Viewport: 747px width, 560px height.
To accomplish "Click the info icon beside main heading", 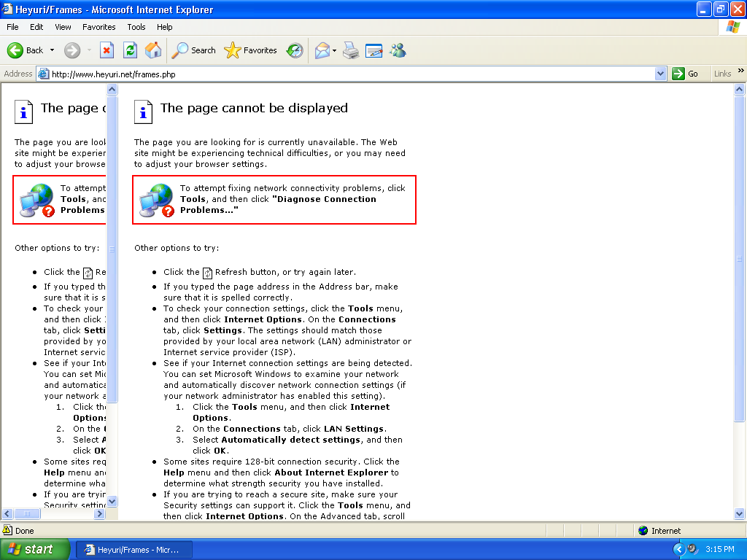I will [143, 112].
